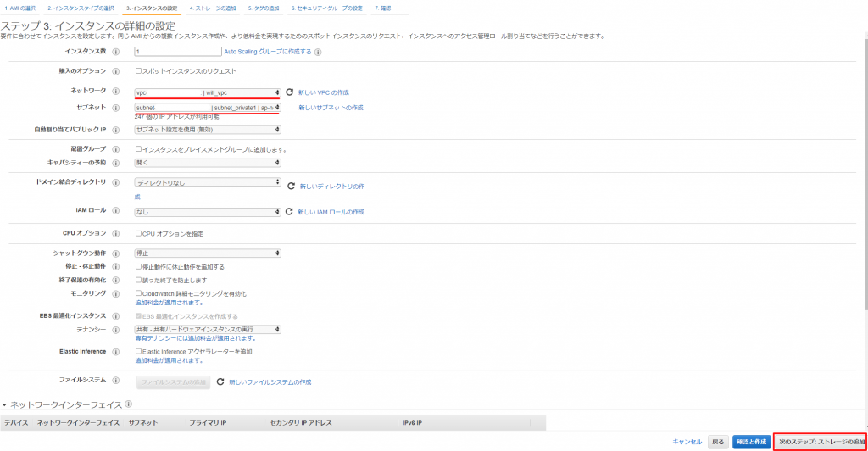The height and width of the screenshot is (451, 868).
Task: Open info icon beside IAM ロール
Action: [x=115, y=211]
